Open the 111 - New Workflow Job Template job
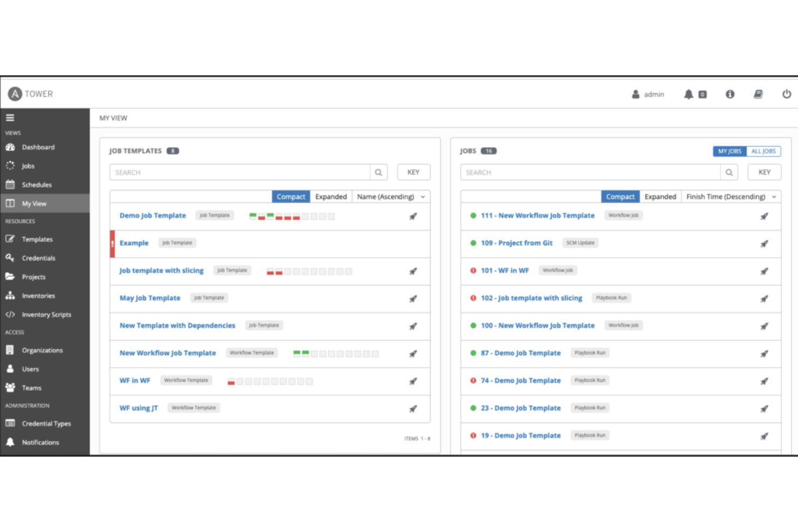798x532 pixels. 537,215
